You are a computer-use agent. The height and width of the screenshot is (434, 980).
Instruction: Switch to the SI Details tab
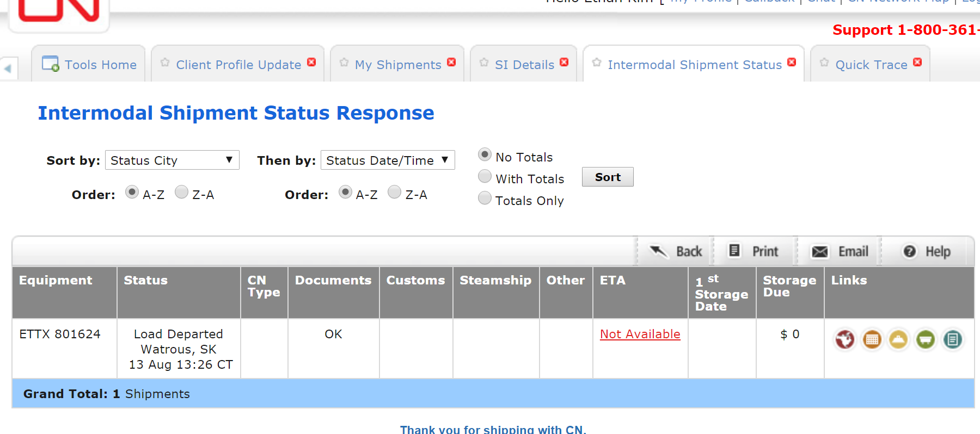pos(524,65)
